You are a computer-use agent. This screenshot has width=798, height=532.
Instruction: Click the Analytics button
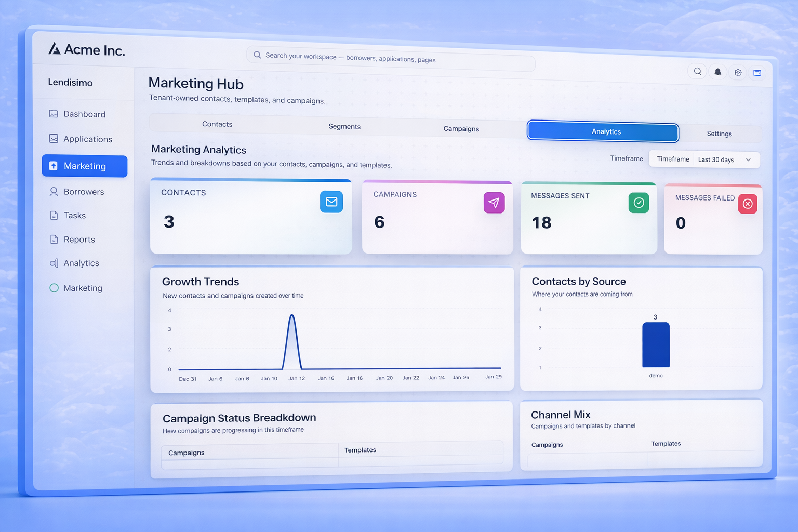point(603,131)
